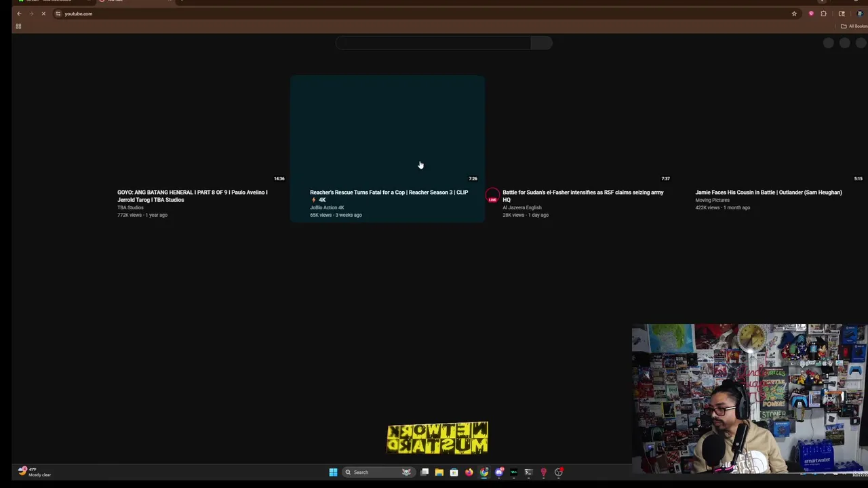Open the browser extensions puzzle menu

pyautogui.click(x=824, y=14)
